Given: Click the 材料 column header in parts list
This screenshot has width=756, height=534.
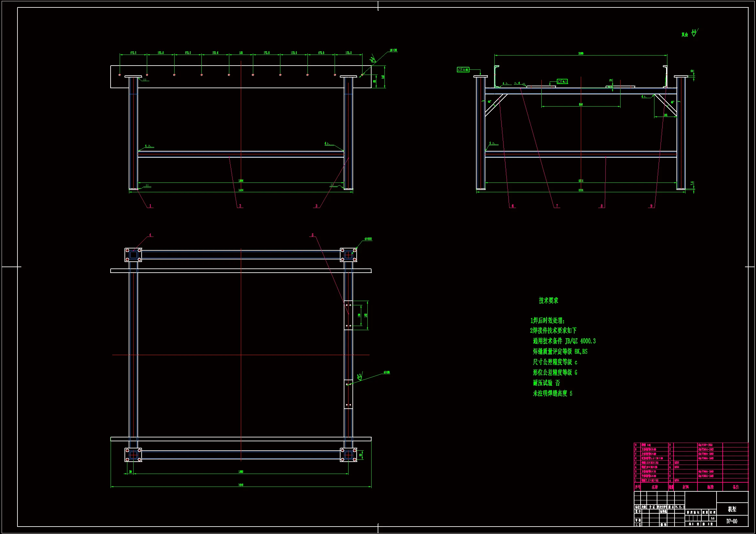Looking at the screenshot, I should point(686,487).
